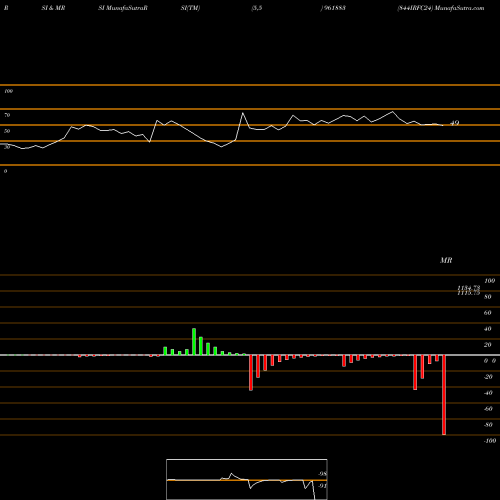Click the 'SI(TM)' header label

[x=190, y=8]
